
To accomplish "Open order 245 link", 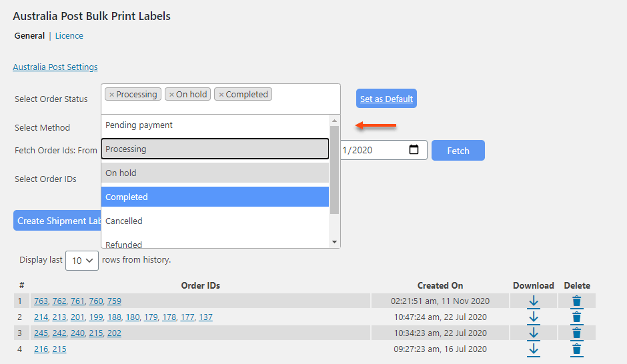I will [x=41, y=333].
